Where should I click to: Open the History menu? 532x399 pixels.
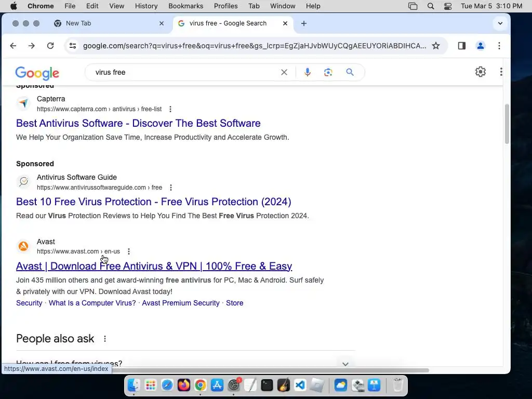146,6
